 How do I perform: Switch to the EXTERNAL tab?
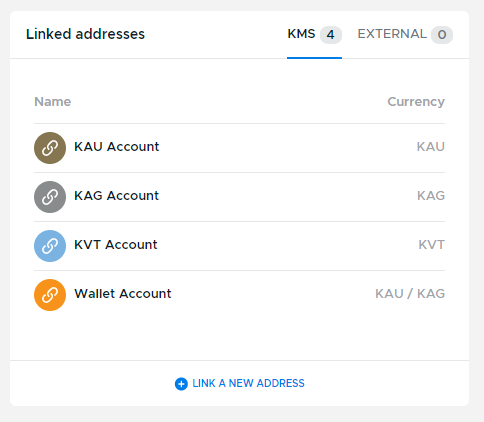pyautogui.click(x=405, y=34)
